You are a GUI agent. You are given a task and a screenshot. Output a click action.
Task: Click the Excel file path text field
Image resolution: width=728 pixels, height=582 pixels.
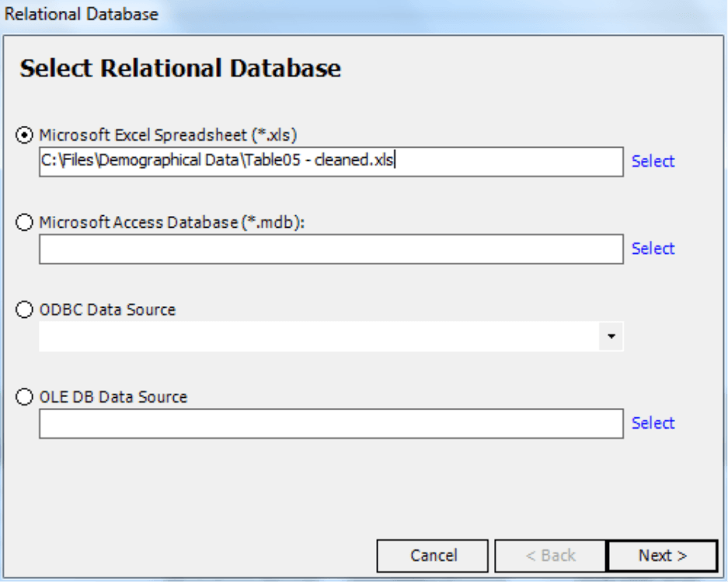click(331, 162)
